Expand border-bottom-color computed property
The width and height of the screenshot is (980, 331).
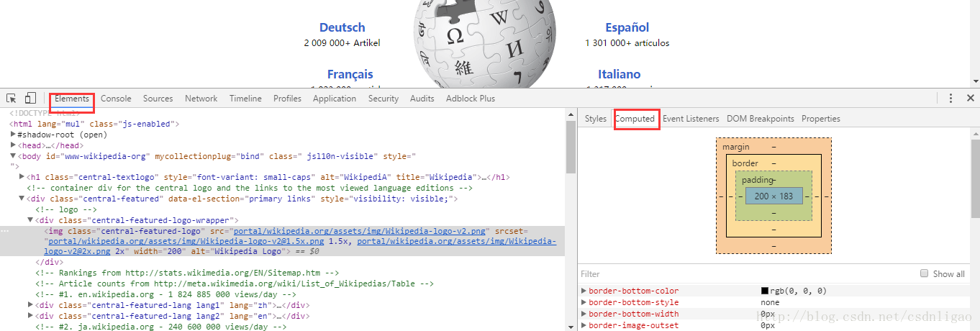click(584, 291)
